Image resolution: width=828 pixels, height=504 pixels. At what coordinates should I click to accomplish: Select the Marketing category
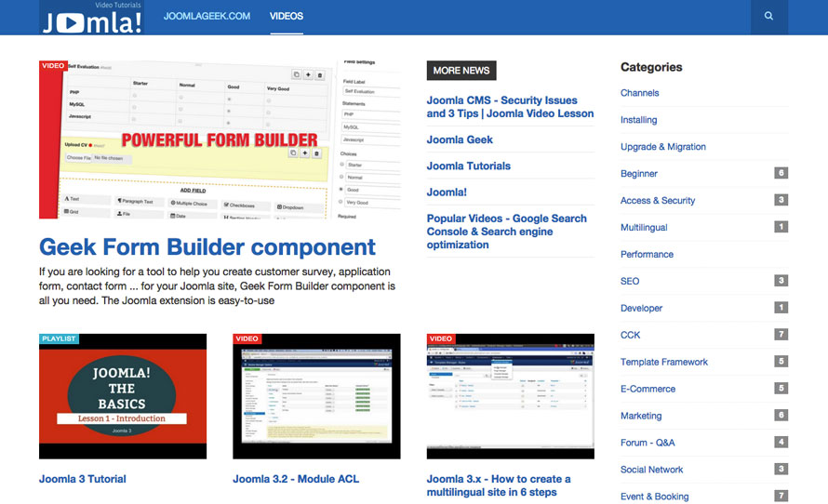pos(641,416)
